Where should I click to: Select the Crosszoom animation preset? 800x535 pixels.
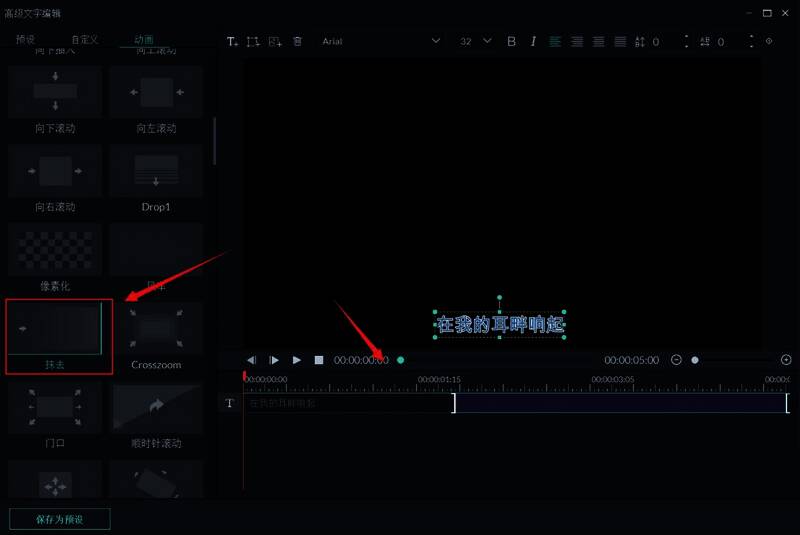[156, 337]
